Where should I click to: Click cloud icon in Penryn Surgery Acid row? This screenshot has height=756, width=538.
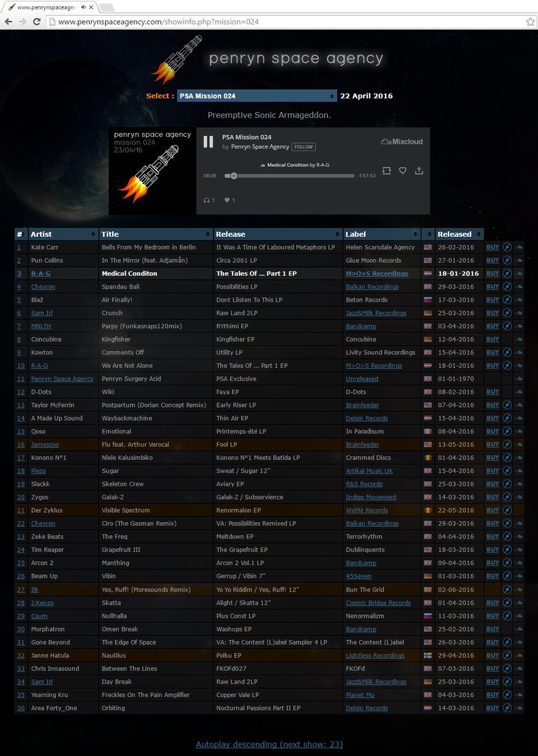coord(519,379)
